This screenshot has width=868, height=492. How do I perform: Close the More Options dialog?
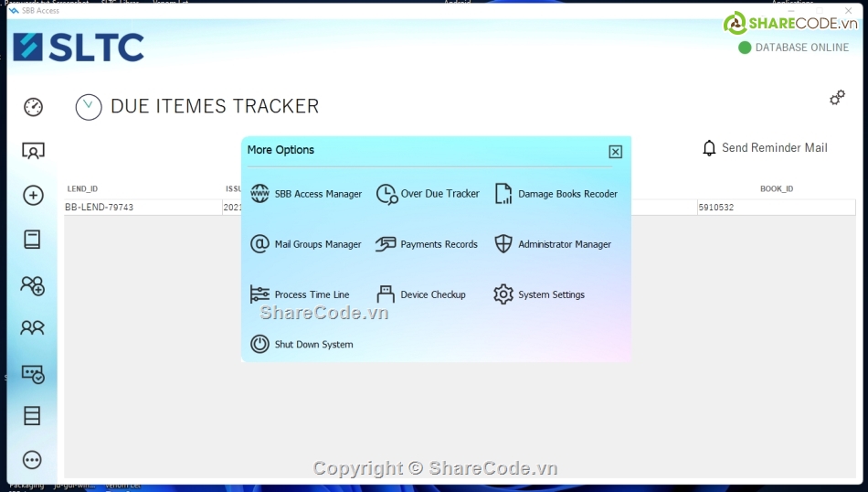point(615,152)
